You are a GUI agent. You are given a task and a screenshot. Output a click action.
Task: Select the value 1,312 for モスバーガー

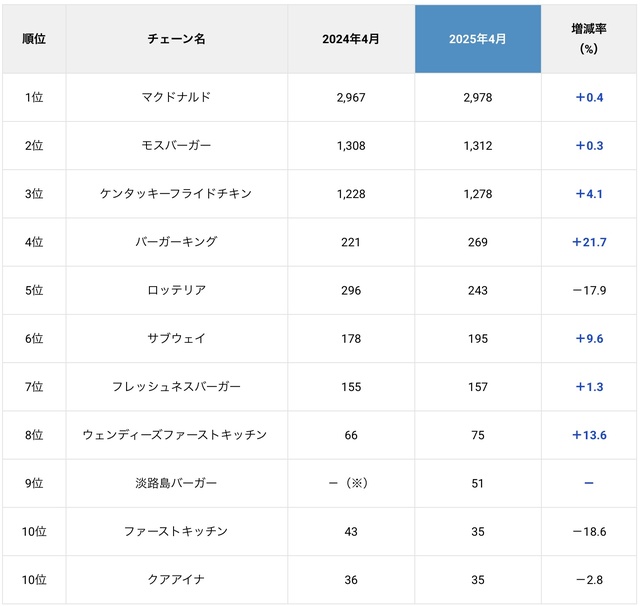coord(478,146)
